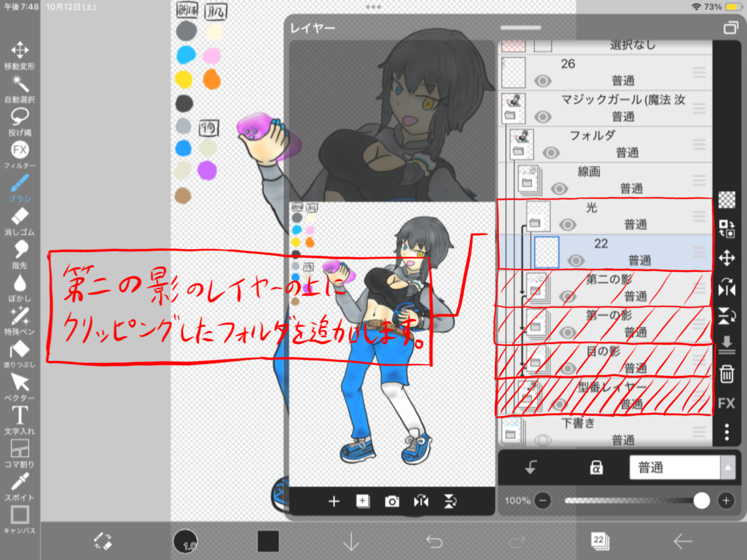This screenshot has width=747, height=560.
Task: Toggle visibility of マジックガール folder
Action: pyautogui.click(x=543, y=116)
